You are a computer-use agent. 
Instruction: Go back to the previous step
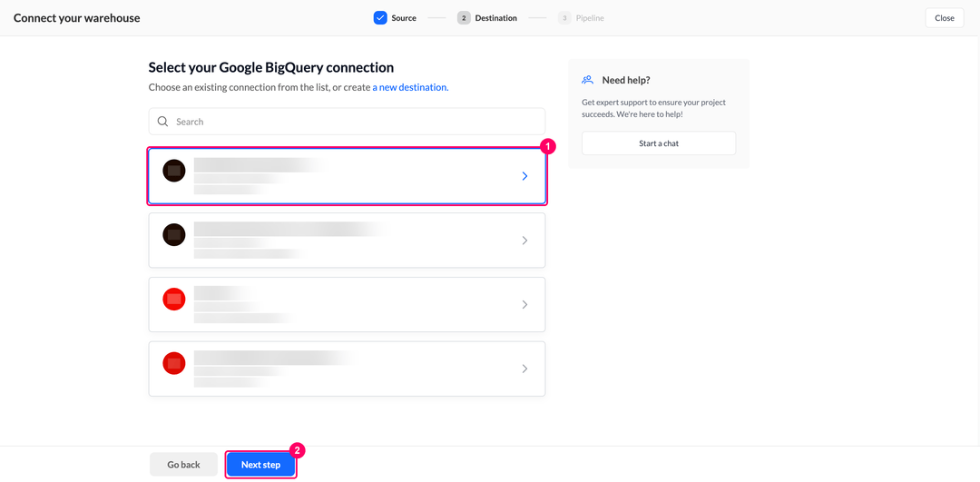tap(183, 465)
